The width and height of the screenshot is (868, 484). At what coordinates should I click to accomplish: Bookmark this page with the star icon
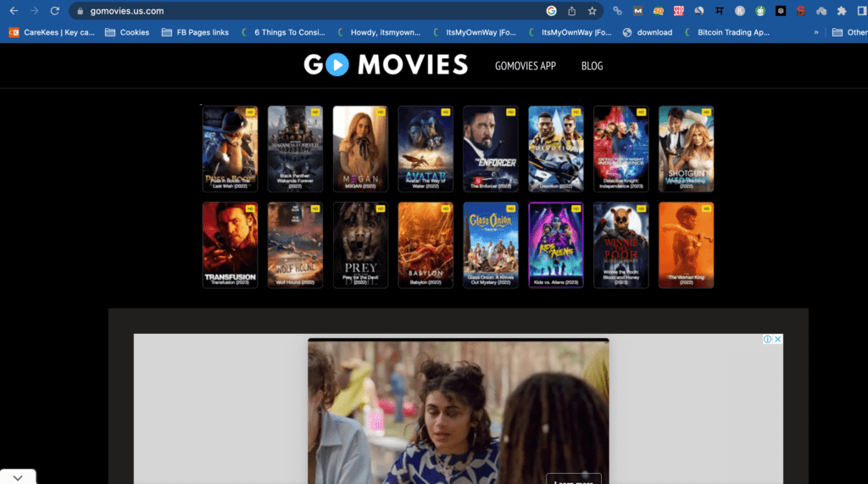point(593,10)
